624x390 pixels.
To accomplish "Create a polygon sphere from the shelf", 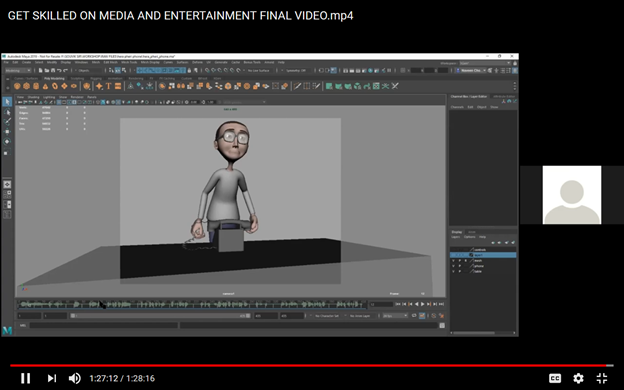I will point(17,86).
